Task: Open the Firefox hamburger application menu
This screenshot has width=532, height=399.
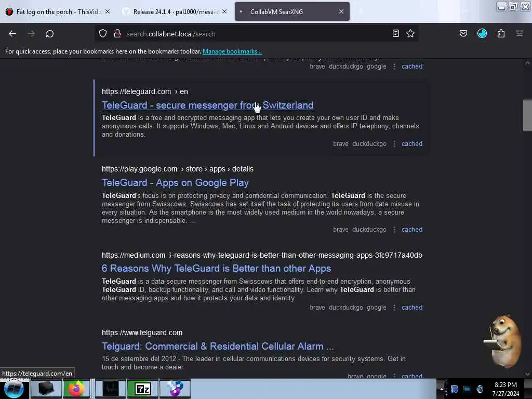Action: (520, 34)
